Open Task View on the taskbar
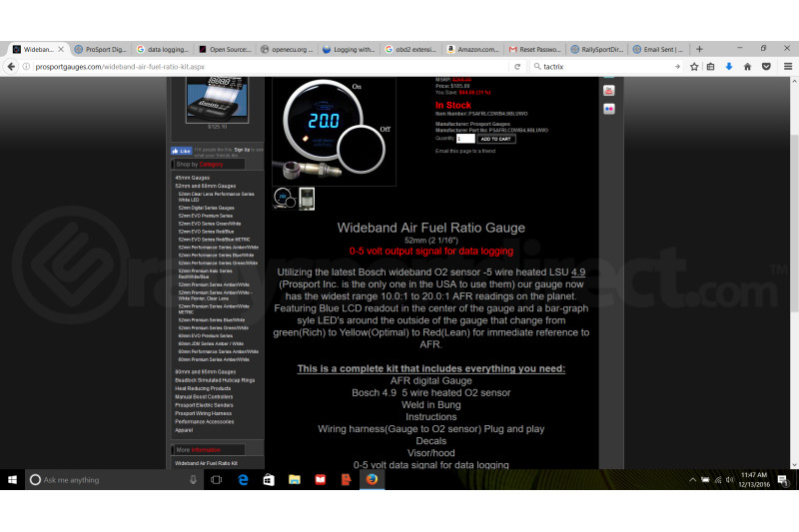Screen dimensions: 799x532 [x=216, y=479]
